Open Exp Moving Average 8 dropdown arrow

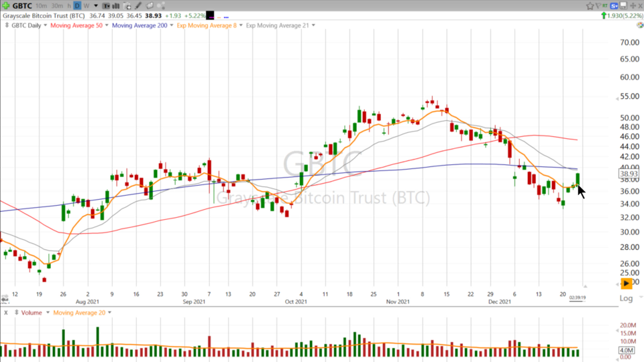coord(241,25)
